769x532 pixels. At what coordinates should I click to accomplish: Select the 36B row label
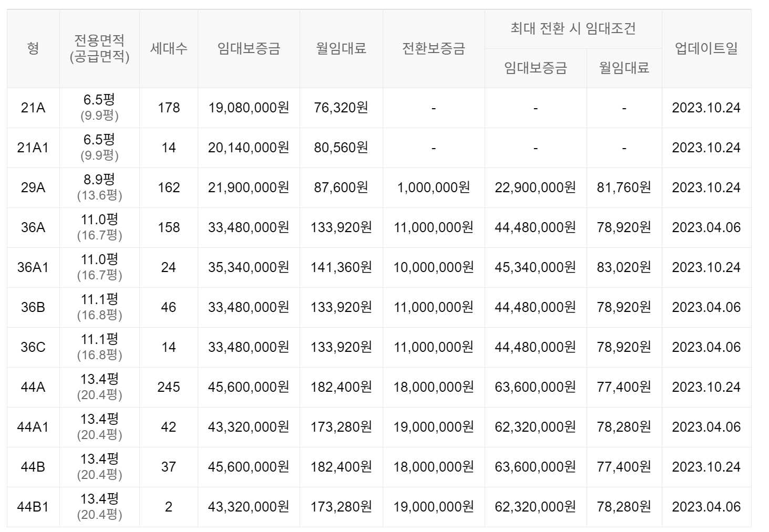33,307
